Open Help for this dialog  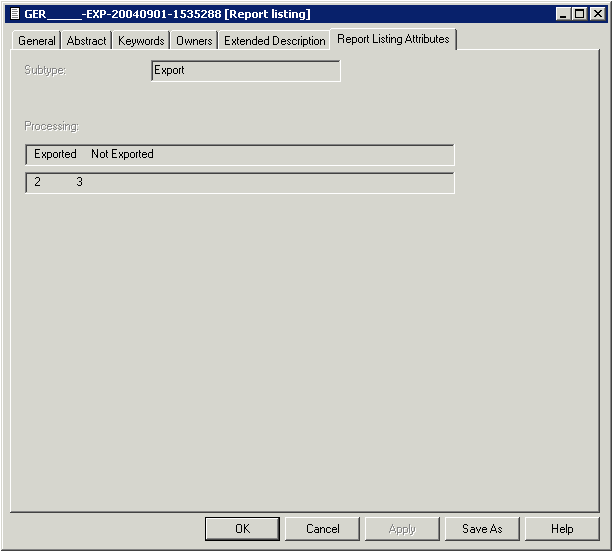(x=562, y=529)
